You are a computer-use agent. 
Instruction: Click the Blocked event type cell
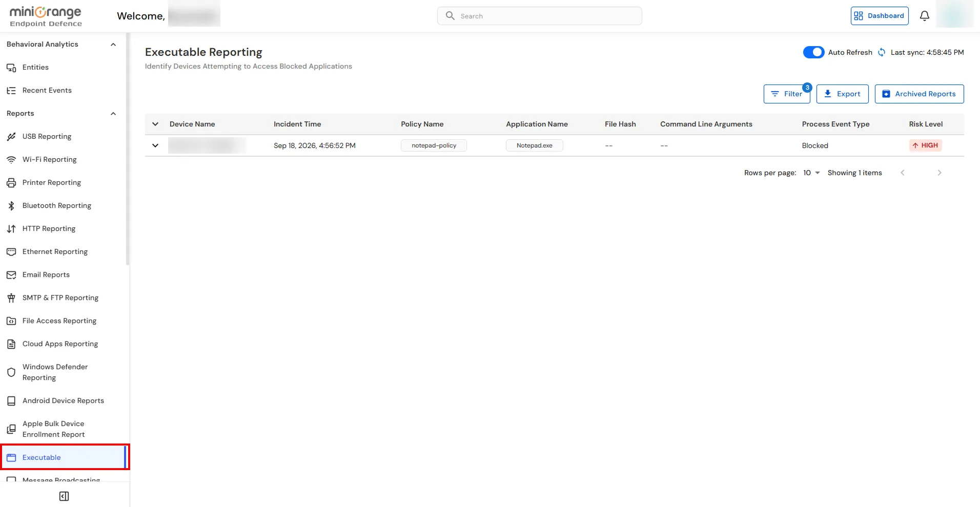(815, 145)
